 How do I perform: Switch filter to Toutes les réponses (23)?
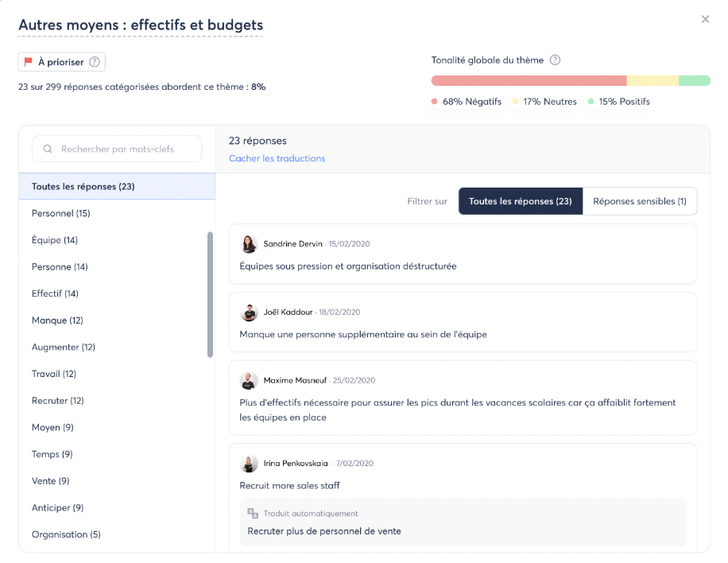click(x=520, y=201)
